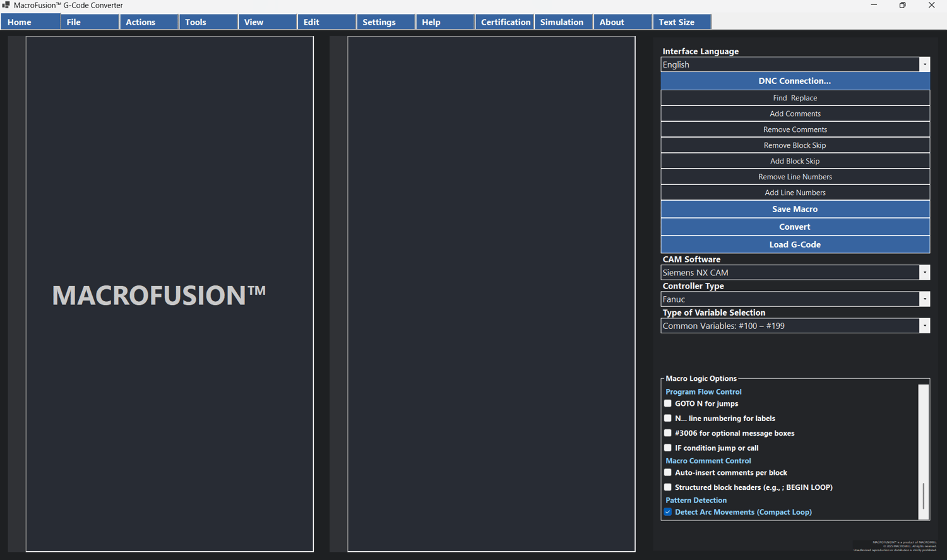Open the Help menu
The width and height of the screenshot is (947, 560).
pyautogui.click(x=446, y=22)
